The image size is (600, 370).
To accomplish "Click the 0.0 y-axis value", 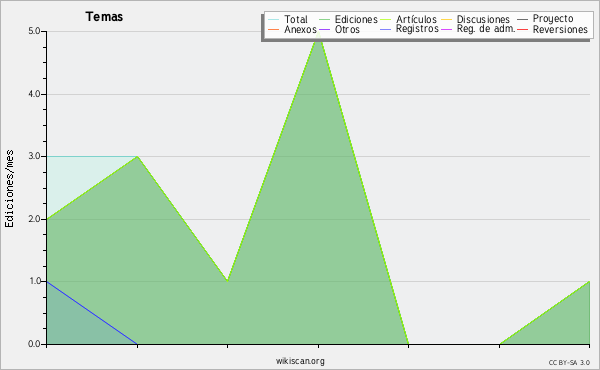I will [x=34, y=344].
